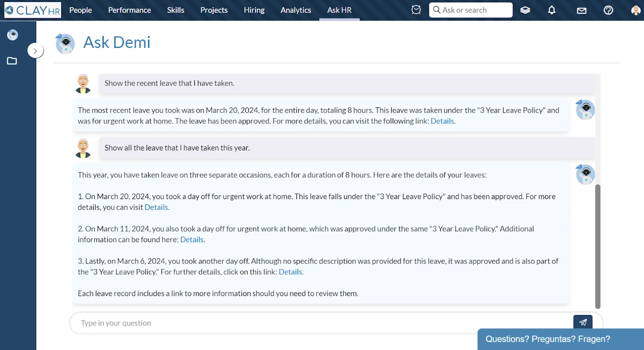Click the user avatar beside second question
The width and height of the screenshot is (644, 350).
[x=83, y=148]
